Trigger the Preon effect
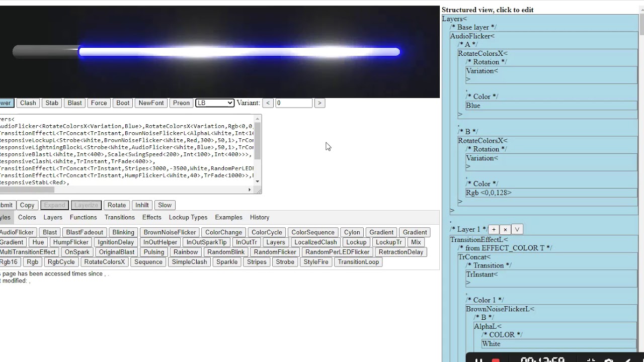Image resolution: width=644 pixels, height=362 pixels. tap(181, 103)
